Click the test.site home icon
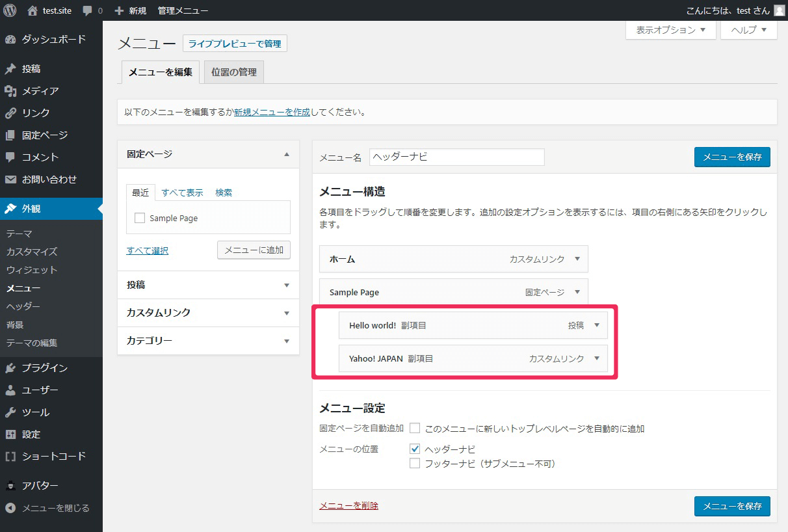Viewport: 788px width, 532px height. 33,10
